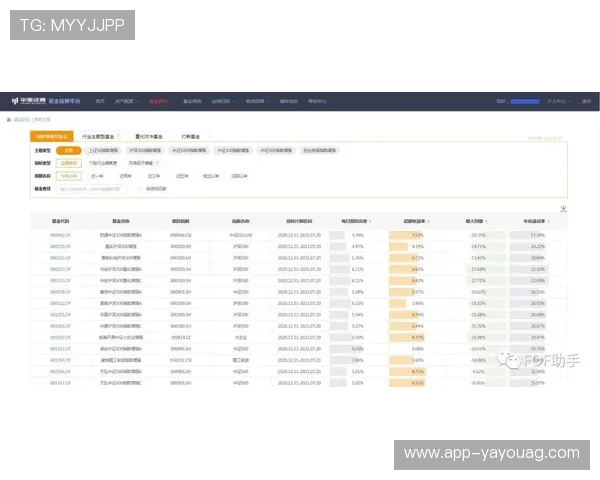Filter by 沪深300指数增强 theme
The height and width of the screenshot is (480, 600).
145,150
